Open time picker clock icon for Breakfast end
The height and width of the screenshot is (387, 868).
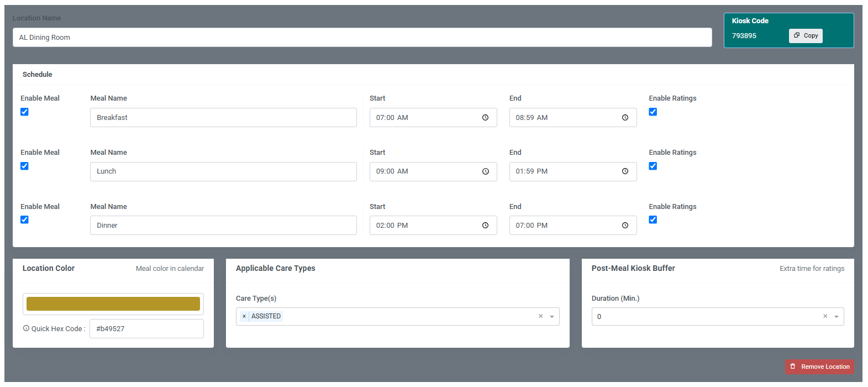625,118
